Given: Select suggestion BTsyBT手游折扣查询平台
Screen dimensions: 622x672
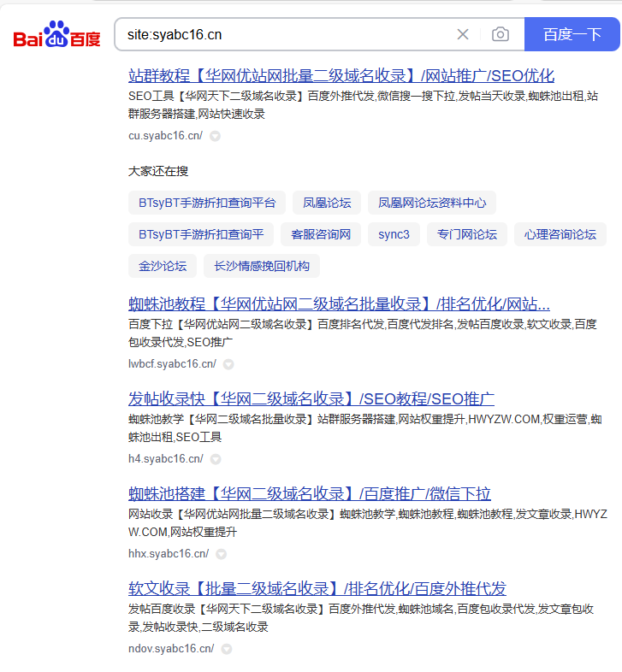Looking at the screenshot, I should point(207,203).
